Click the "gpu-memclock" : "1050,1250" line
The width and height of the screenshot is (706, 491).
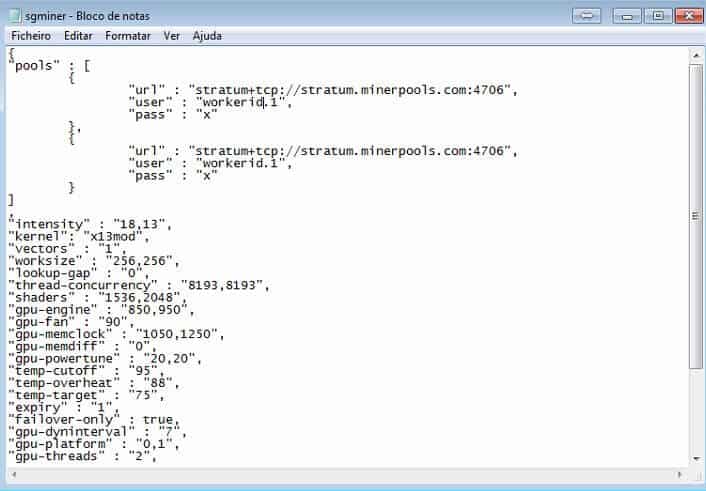116,333
